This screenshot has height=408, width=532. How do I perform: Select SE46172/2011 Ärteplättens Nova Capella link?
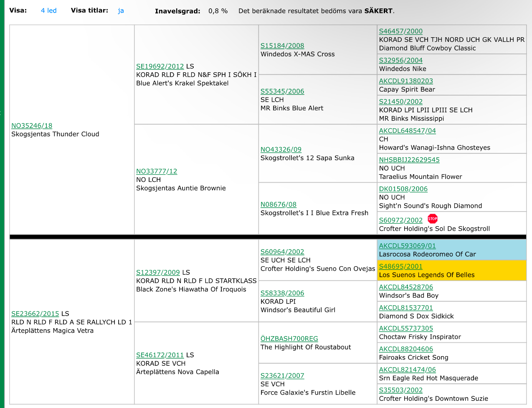click(160, 355)
